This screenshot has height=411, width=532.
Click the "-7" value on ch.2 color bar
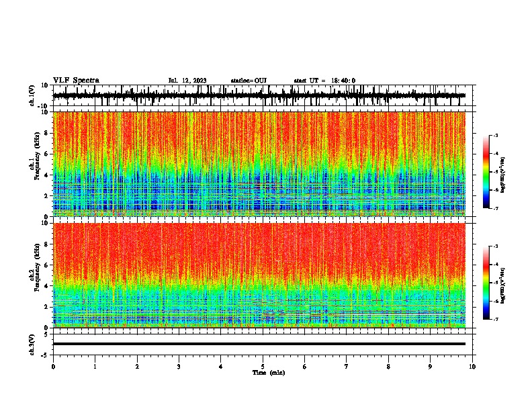click(495, 320)
